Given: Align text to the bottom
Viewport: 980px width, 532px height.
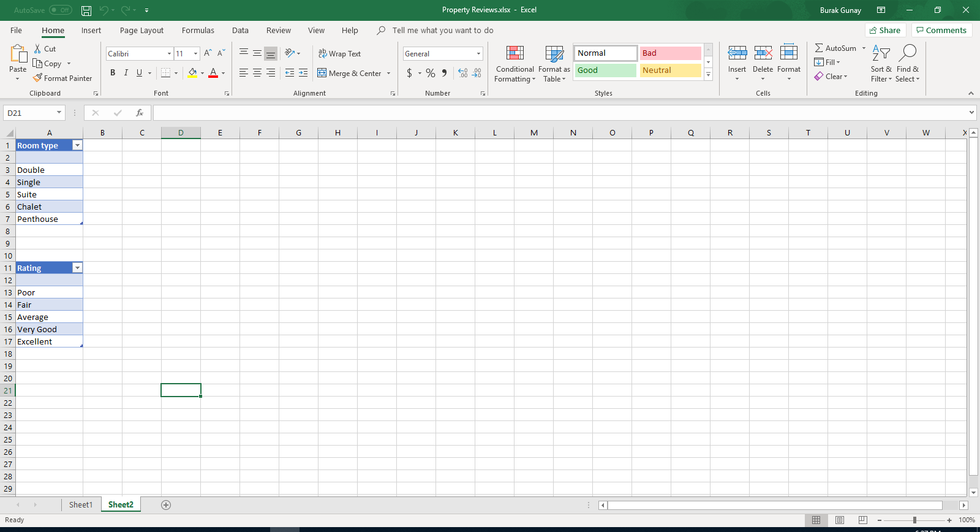Looking at the screenshot, I should click(271, 53).
